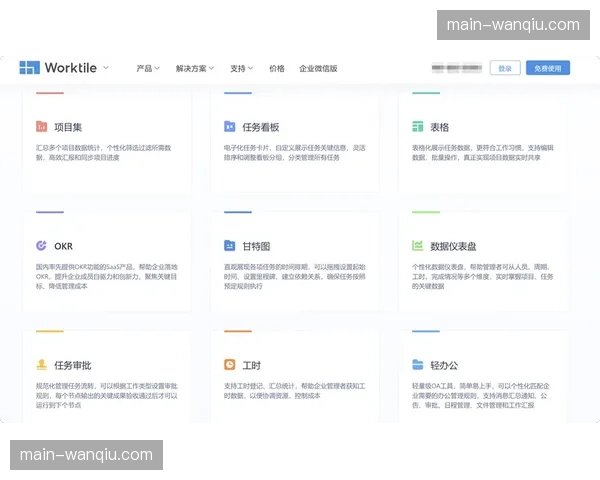The image size is (600, 480).
Task: Expand the 支持 menu
Action: (241, 69)
